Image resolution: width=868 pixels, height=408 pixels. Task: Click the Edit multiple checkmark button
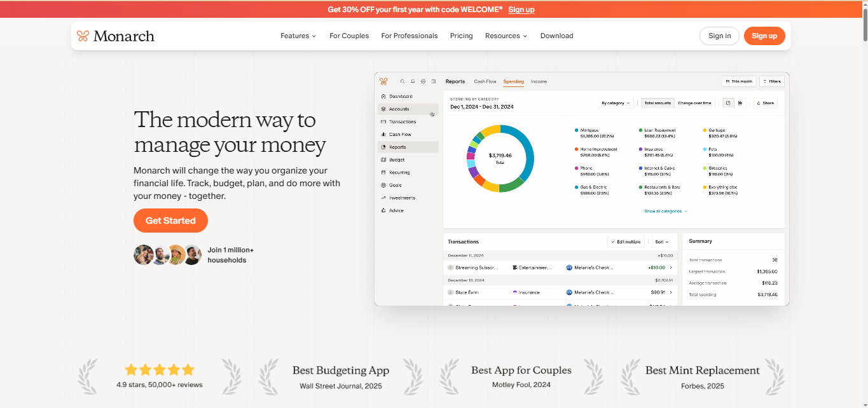(626, 242)
